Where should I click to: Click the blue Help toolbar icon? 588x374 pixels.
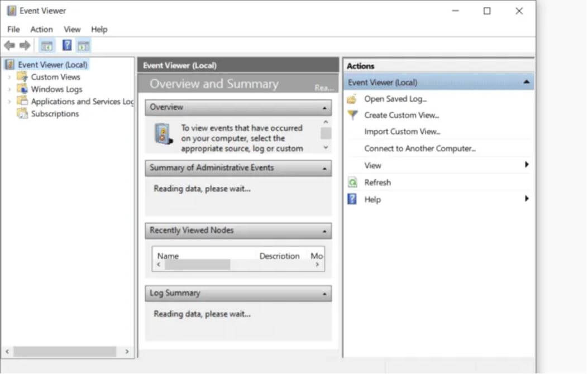[x=67, y=46]
